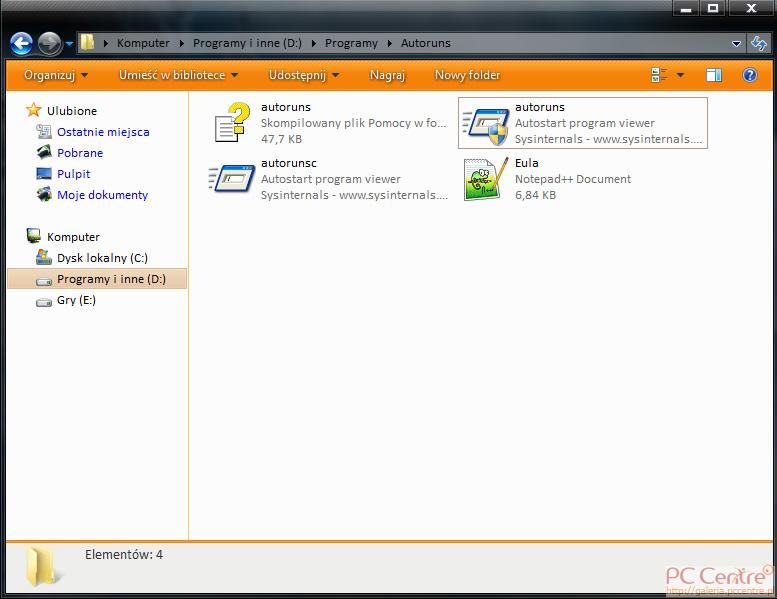
Task: Click the Forward navigation arrow button
Action: click(49, 43)
